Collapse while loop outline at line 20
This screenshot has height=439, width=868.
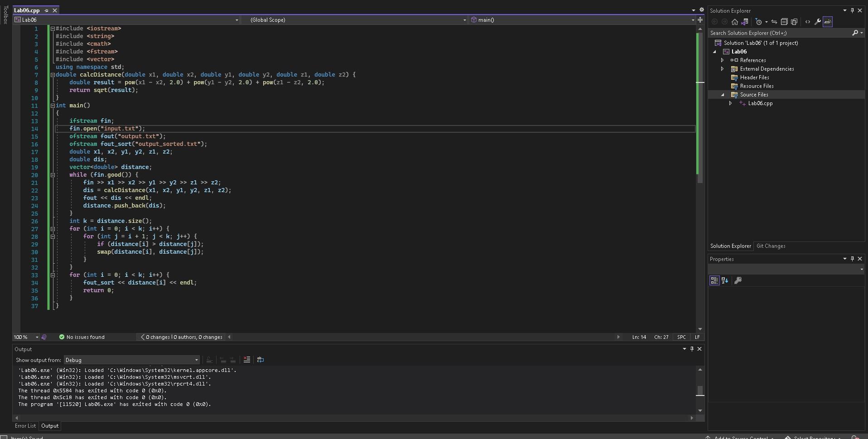click(x=53, y=175)
